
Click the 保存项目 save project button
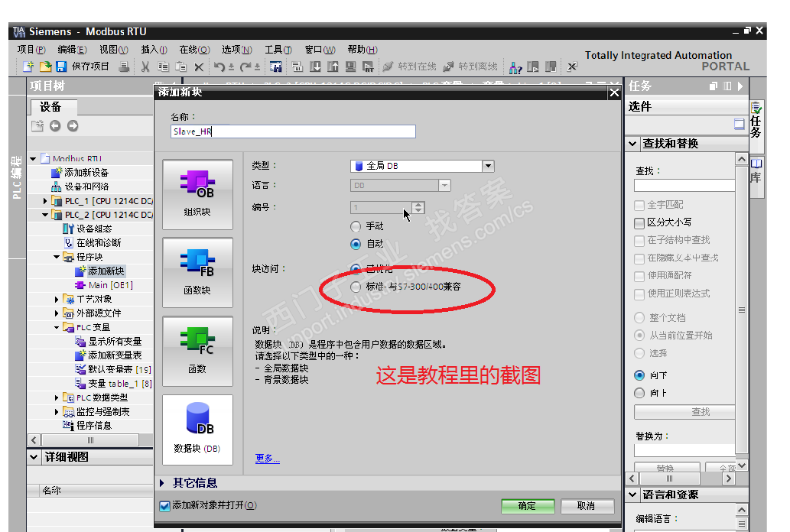click(89, 66)
